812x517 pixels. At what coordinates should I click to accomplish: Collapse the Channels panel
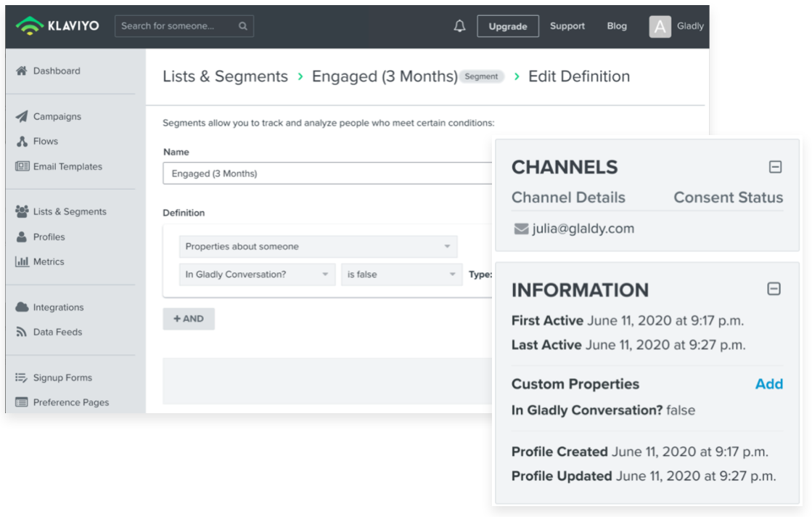point(775,167)
